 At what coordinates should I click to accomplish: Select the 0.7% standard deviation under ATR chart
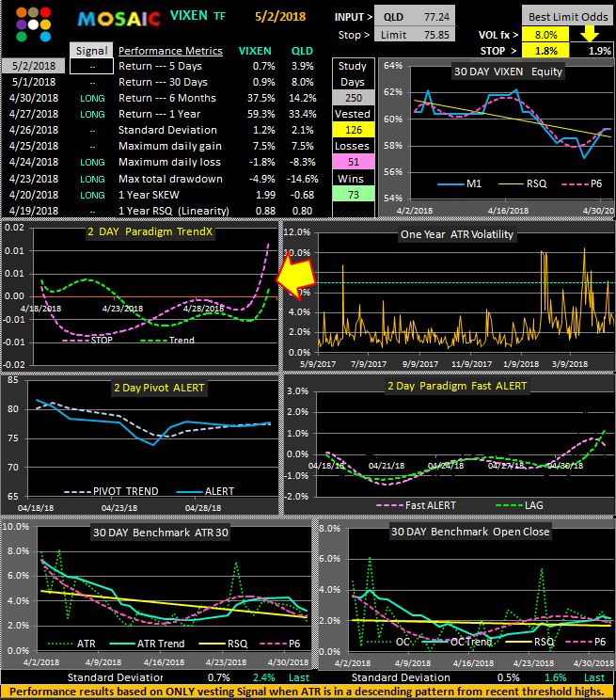[x=219, y=677]
